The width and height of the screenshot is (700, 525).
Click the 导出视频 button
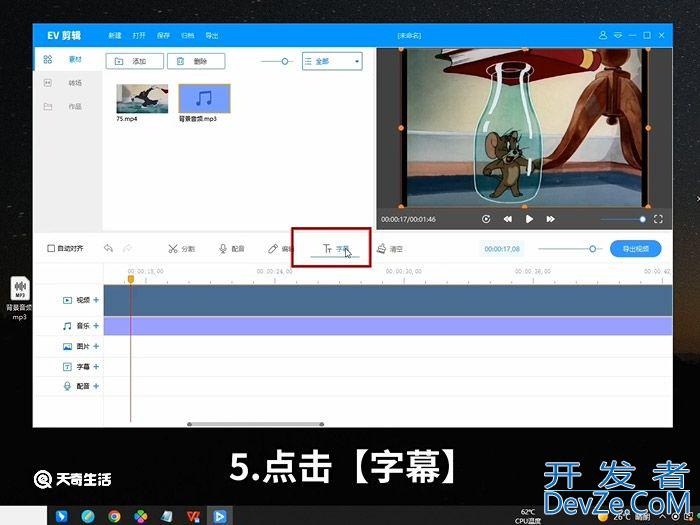(636, 249)
